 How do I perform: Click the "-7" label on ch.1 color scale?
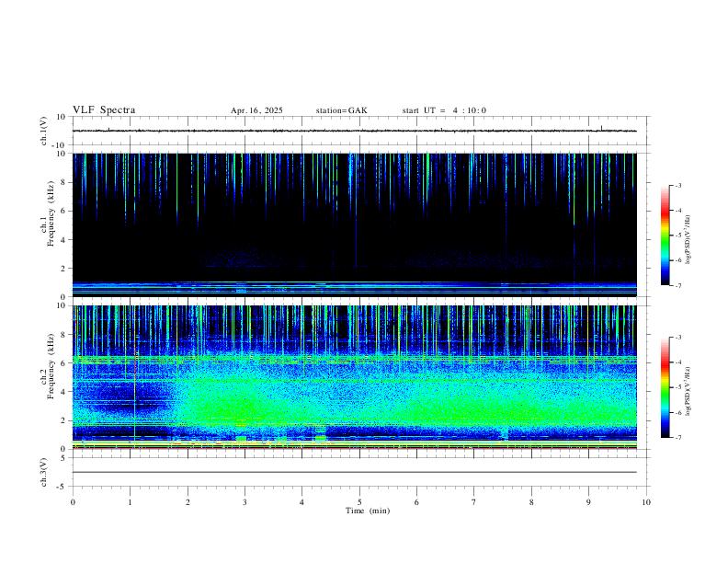(678, 286)
